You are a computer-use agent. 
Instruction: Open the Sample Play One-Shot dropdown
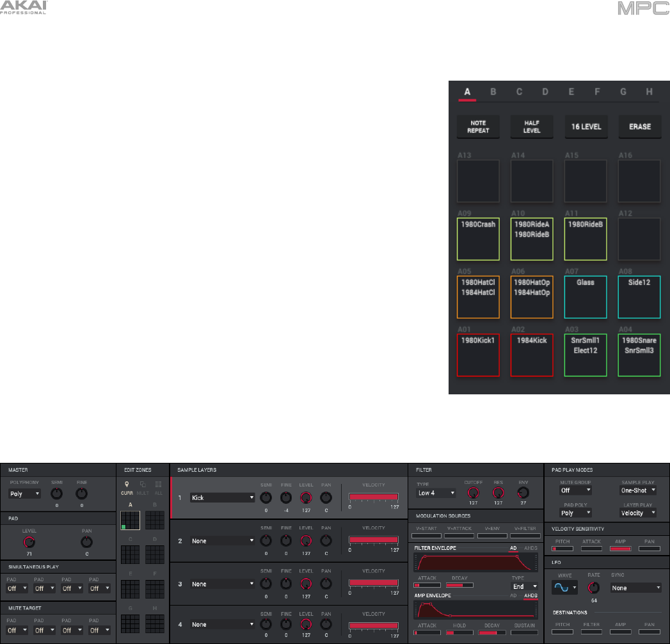tap(638, 490)
